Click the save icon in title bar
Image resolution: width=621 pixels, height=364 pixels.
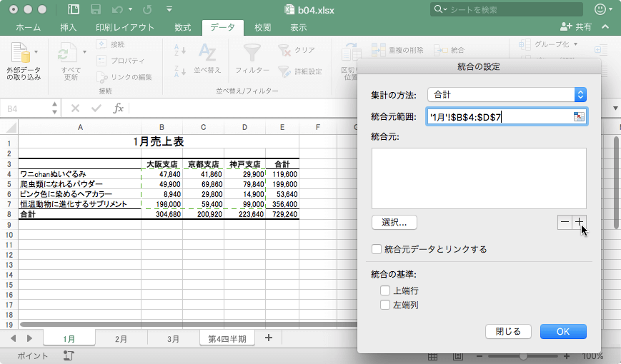[x=96, y=9]
